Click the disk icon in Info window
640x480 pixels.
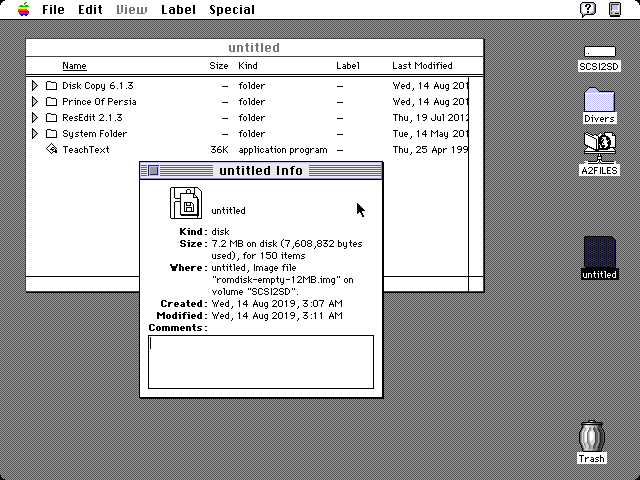186,203
